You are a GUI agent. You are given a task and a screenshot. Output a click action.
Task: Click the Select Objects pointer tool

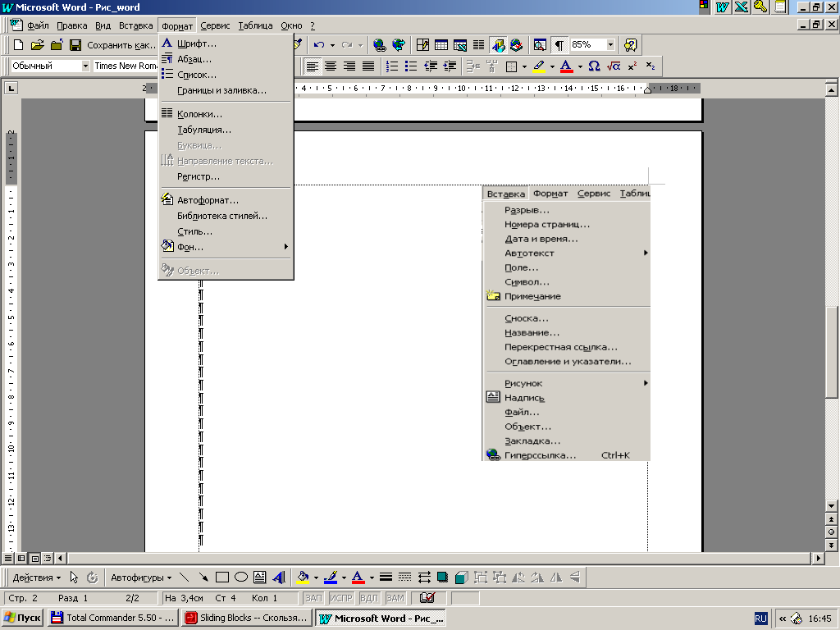[x=74, y=577]
